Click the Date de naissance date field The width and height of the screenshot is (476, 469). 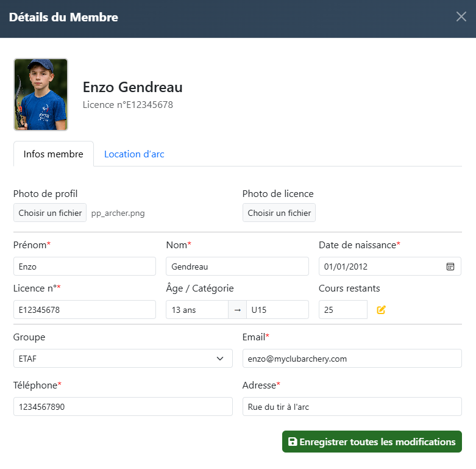pos(378,267)
